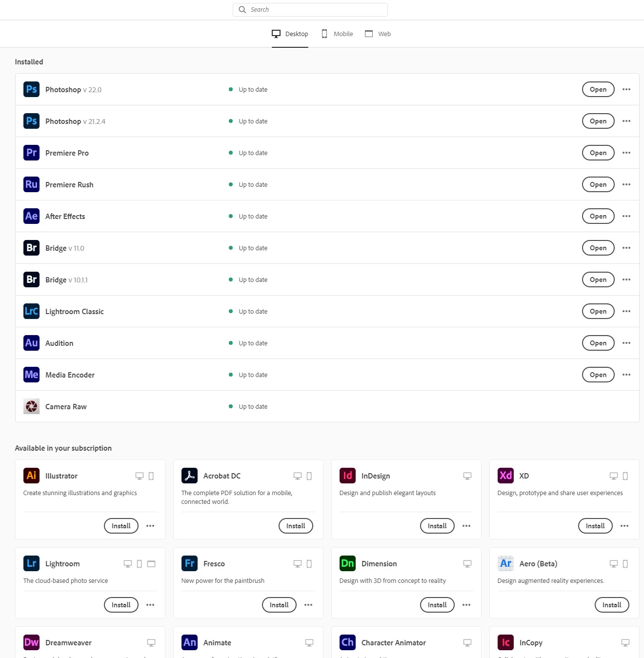Click the Bridge v 10.1.1 app icon
644x658 pixels.
point(31,279)
